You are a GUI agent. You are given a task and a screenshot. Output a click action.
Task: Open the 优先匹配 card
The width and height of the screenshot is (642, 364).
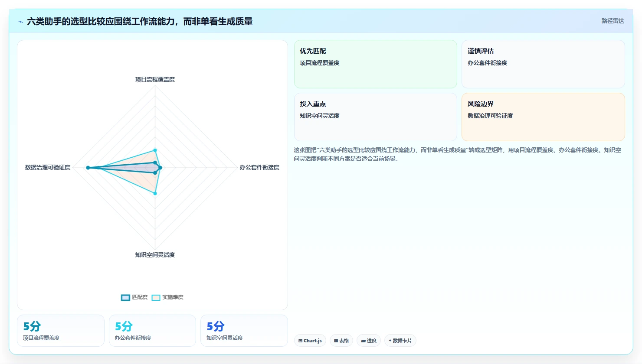(376, 64)
